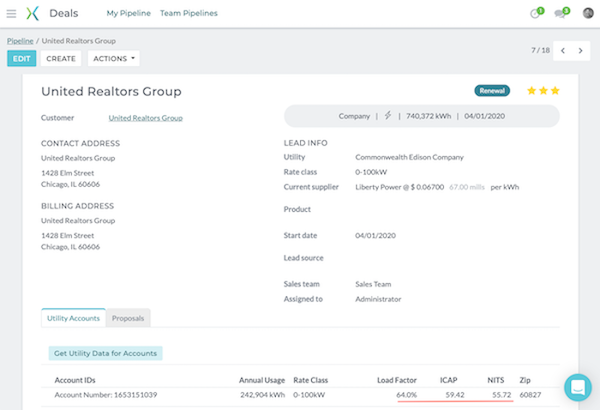Open Team Pipelines menu
The image size is (600, 410).
click(189, 13)
